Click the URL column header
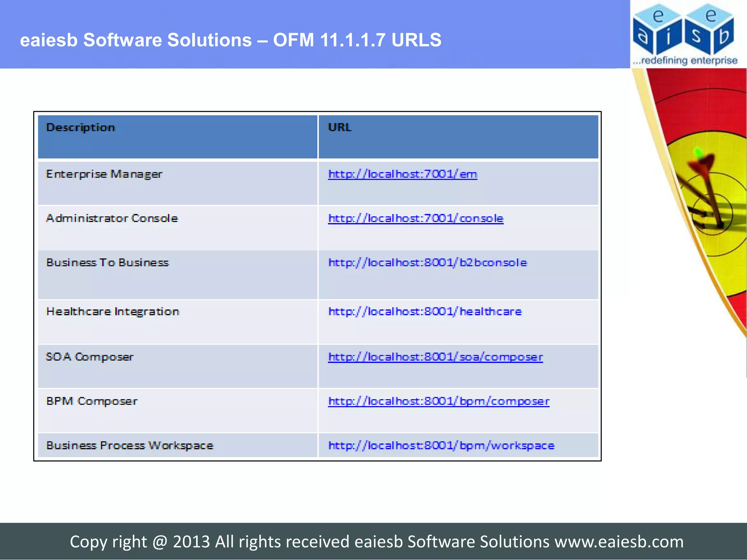747x560 pixels. pos(458,137)
